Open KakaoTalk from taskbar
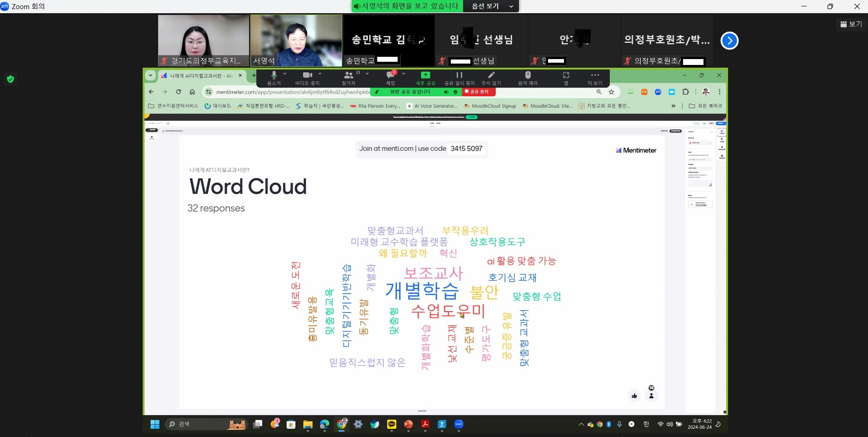Viewport: 868px width, 437px height. [392, 424]
